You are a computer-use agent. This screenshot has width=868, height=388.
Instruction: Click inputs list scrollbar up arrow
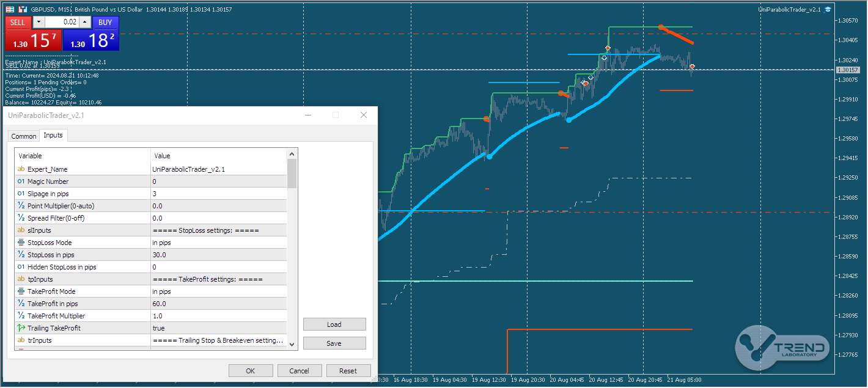tap(292, 155)
